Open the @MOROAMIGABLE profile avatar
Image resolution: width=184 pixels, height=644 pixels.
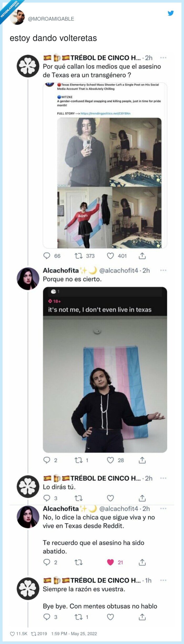click(x=18, y=17)
